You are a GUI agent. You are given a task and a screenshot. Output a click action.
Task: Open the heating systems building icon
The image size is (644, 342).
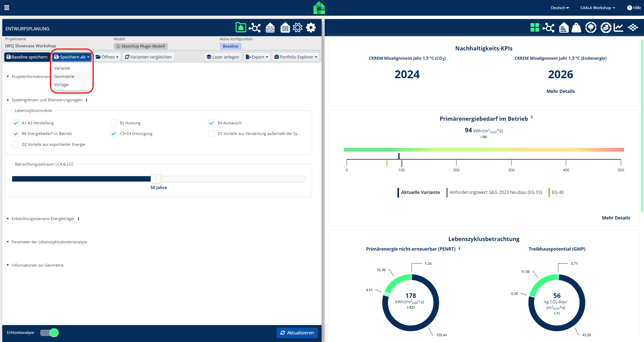285,28
